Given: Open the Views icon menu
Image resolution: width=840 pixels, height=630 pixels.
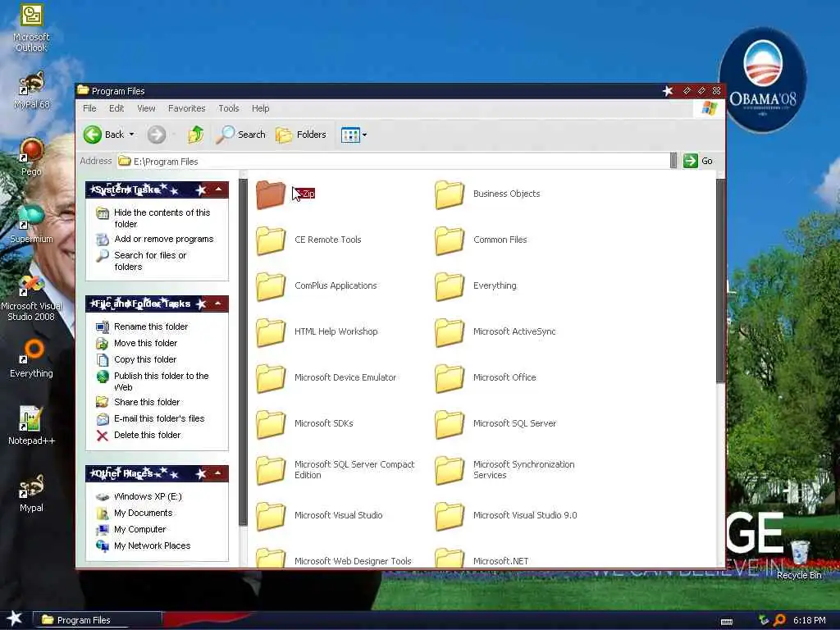Looking at the screenshot, I should coord(354,135).
